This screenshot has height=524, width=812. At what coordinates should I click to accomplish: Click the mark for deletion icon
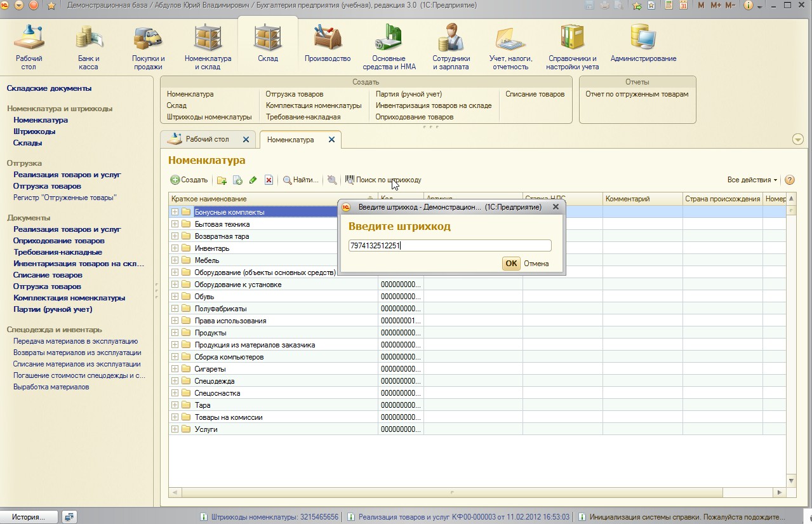pos(269,180)
